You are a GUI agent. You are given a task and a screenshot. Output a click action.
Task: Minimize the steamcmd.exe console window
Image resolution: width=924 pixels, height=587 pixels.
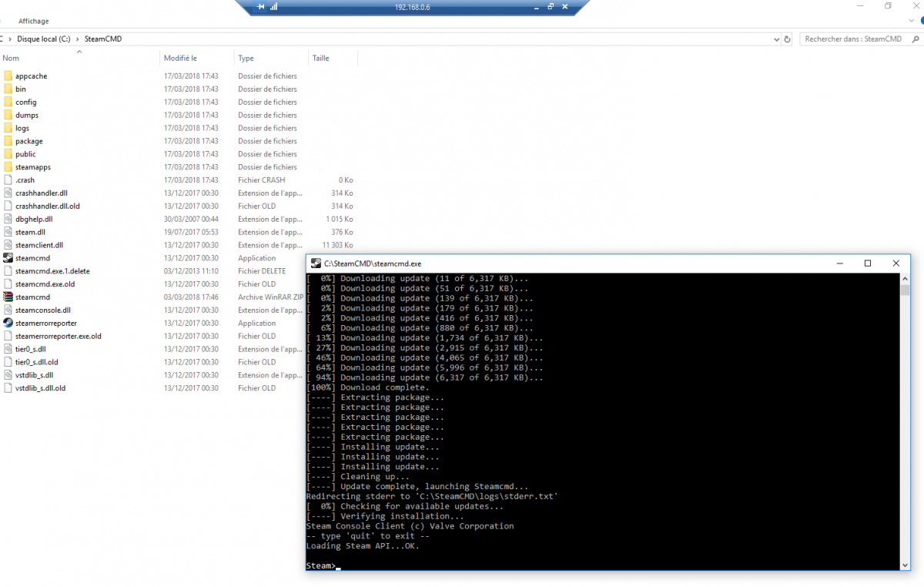click(840, 263)
